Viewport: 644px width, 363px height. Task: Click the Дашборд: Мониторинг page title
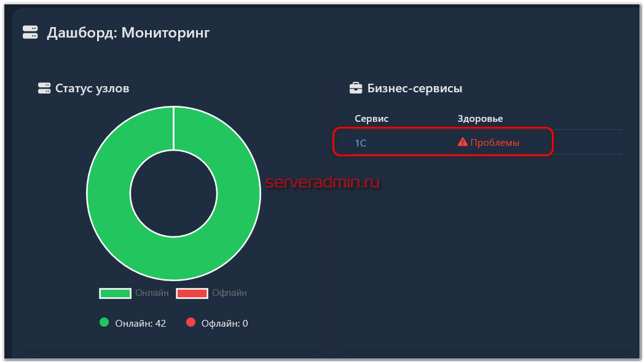[x=128, y=33]
